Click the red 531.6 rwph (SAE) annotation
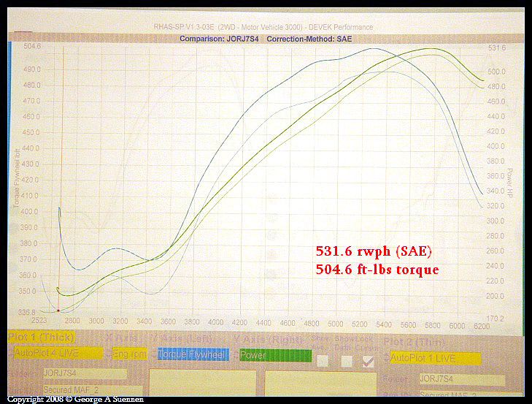The height and width of the screenshot is (404, 532). click(x=374, y=251)
